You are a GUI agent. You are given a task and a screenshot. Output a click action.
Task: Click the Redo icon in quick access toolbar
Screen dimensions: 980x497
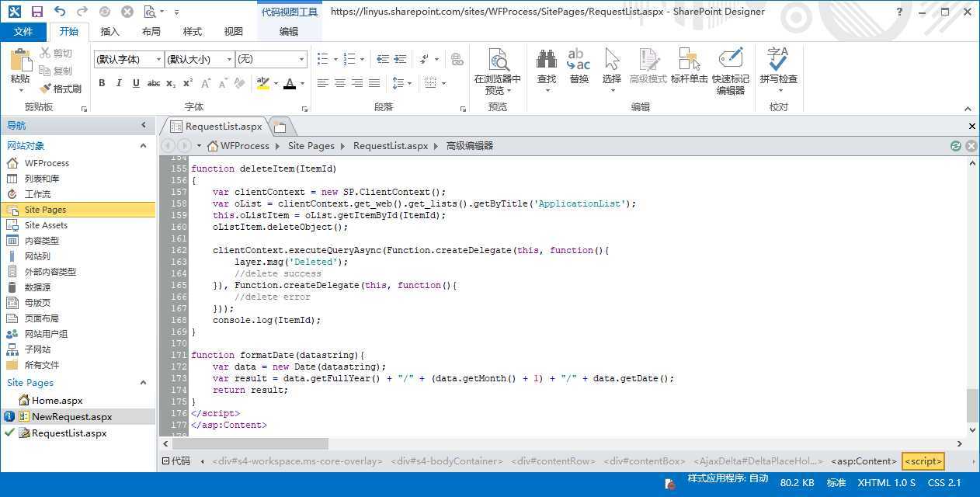(x=84, y=12)
